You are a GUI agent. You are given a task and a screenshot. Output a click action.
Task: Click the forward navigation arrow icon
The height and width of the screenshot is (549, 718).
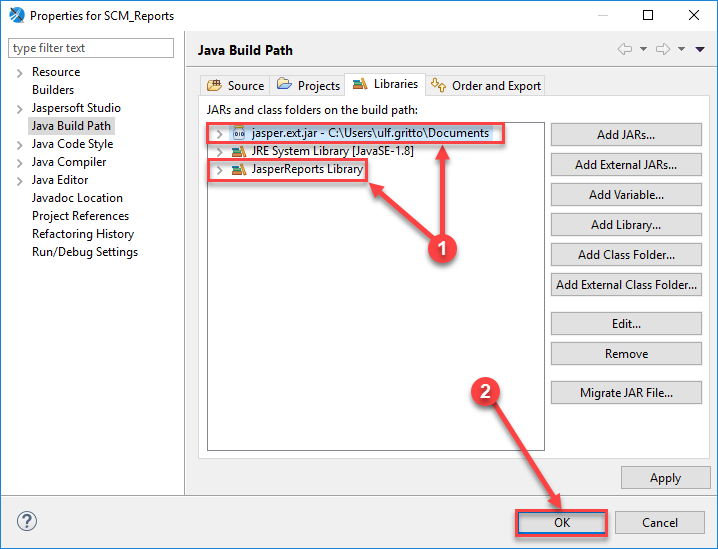(x=660, y=49)
